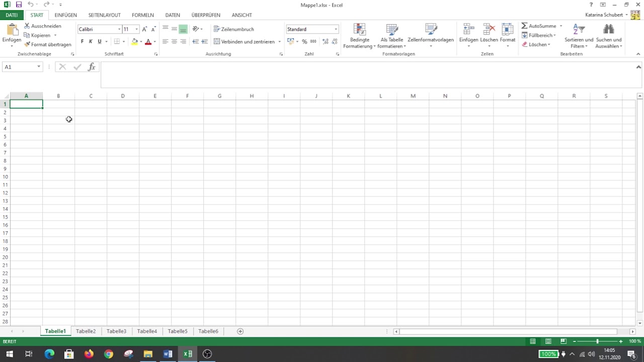Select column header D
The image size is (644, 362).
click(123, 96)
